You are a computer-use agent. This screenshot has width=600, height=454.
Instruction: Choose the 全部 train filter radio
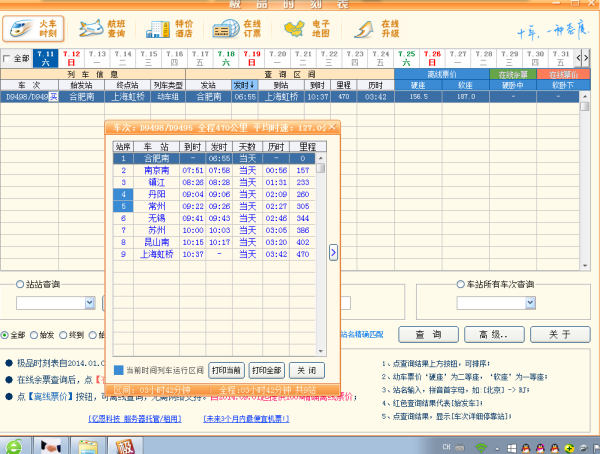click(x=5, y=335)
